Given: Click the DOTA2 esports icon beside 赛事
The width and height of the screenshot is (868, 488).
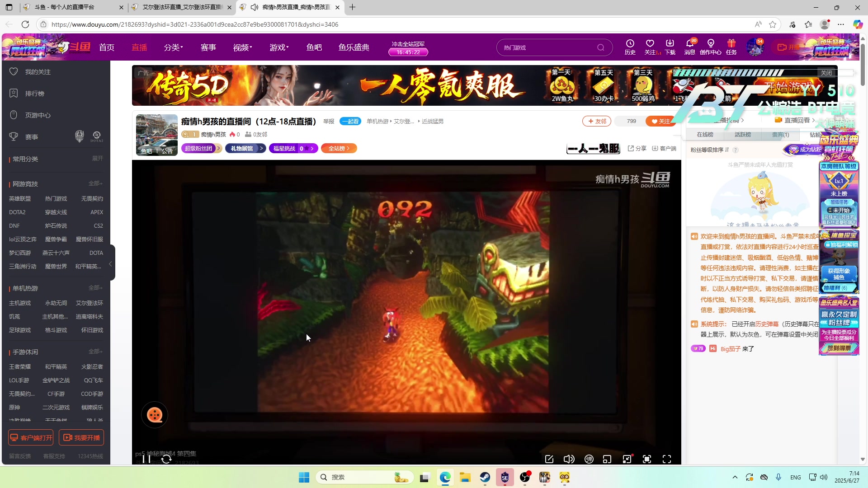Looking at the screenshot, I should pyautogui.click(x=97, y=136).
